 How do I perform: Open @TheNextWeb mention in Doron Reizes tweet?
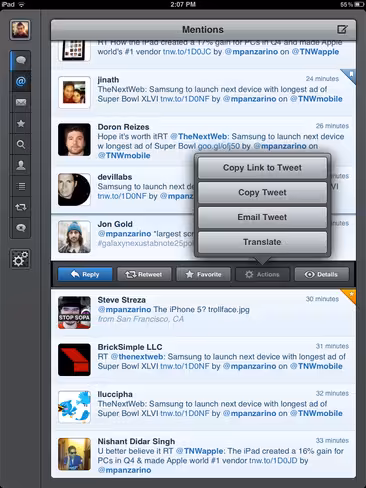click(x=199, y=137)
